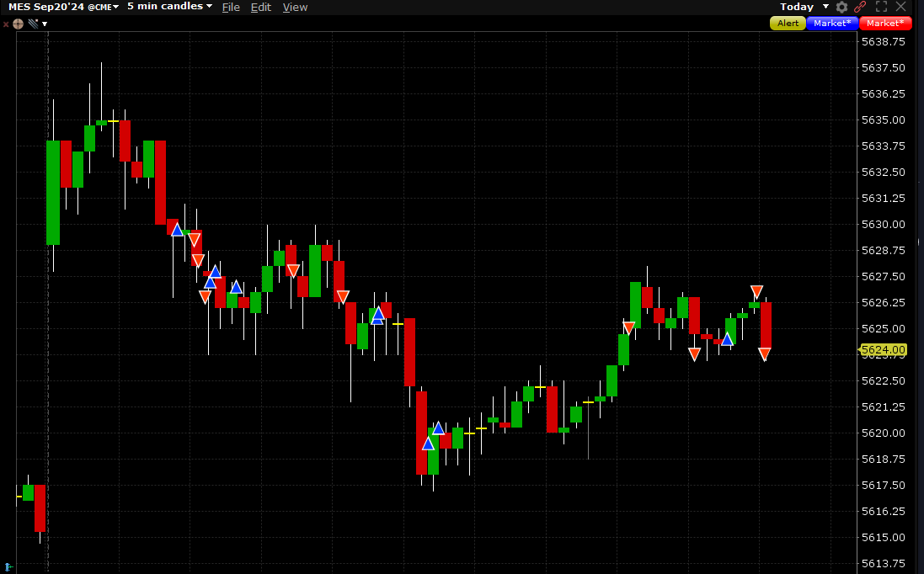This screenshot has width=924, height=574.
Task: Click the blue Market* buy button
Action: point(832,23)
